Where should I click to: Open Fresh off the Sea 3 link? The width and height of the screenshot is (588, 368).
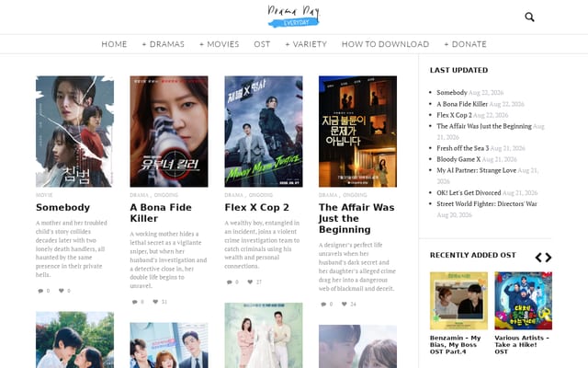click(x=462, y=148)
